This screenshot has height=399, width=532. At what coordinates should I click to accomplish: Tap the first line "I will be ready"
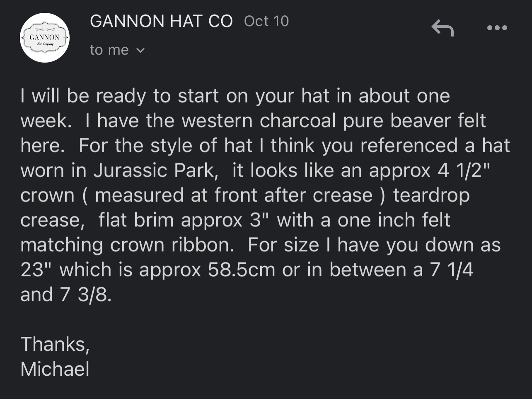pyautogui.click(x=83, y=96)
